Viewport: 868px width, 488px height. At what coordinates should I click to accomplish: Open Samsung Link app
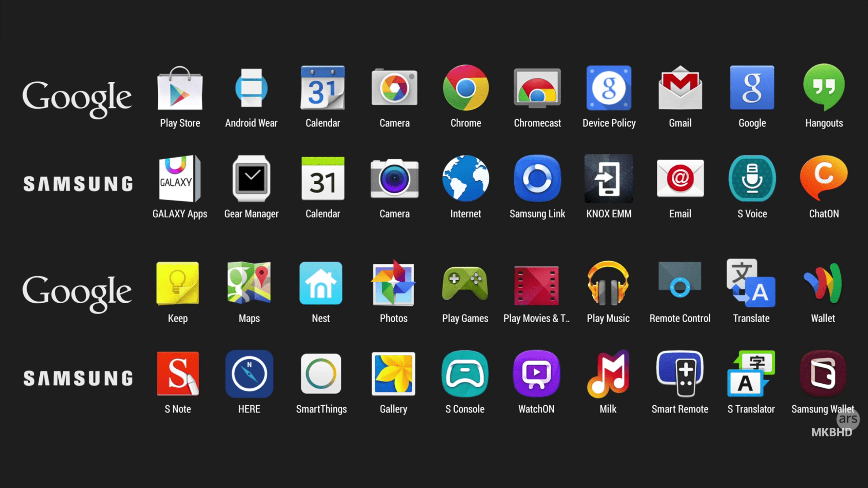537,179
